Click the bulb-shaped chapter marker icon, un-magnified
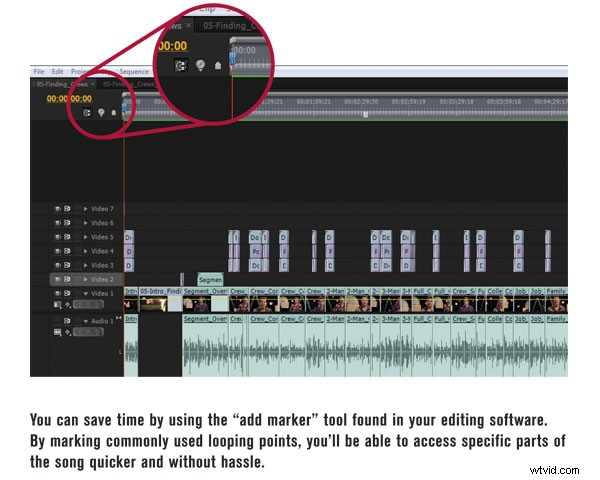This screenshot has width=600, height=480. pos(101,113)
